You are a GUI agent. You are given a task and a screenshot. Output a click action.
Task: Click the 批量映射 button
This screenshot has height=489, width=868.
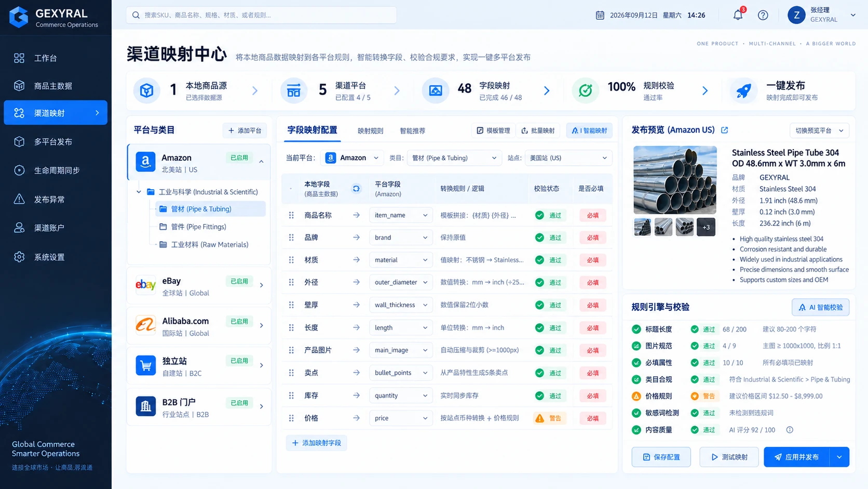point(538,130)
